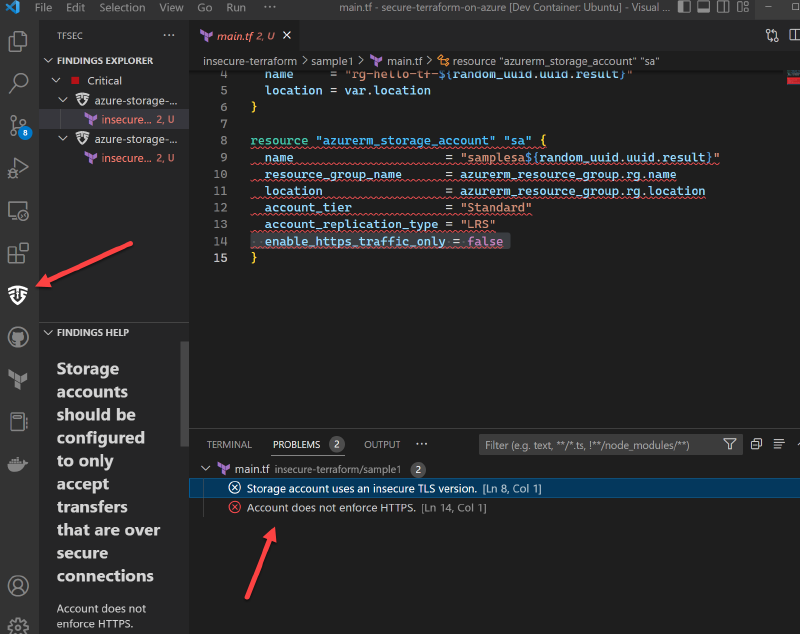Switch to the Terminal panel tab
The image size is (800, 634).
(229, 445)
